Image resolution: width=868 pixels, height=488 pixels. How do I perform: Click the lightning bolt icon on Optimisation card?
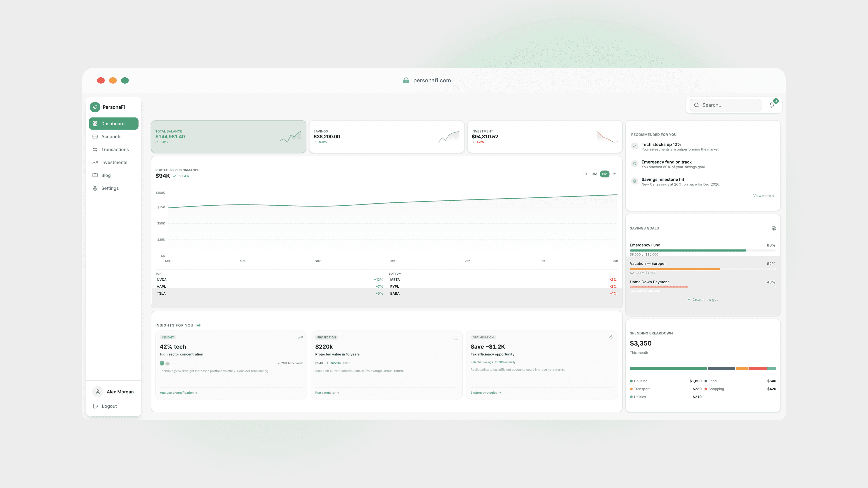[611, 337]
